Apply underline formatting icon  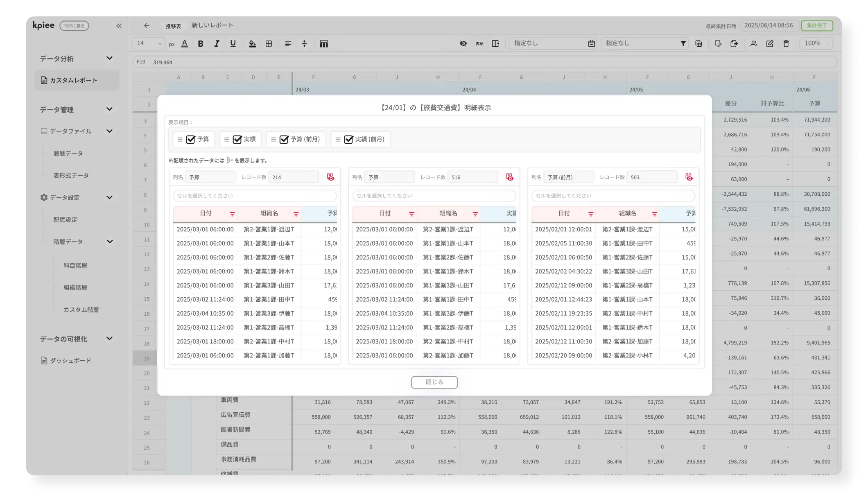click(233, 44)
